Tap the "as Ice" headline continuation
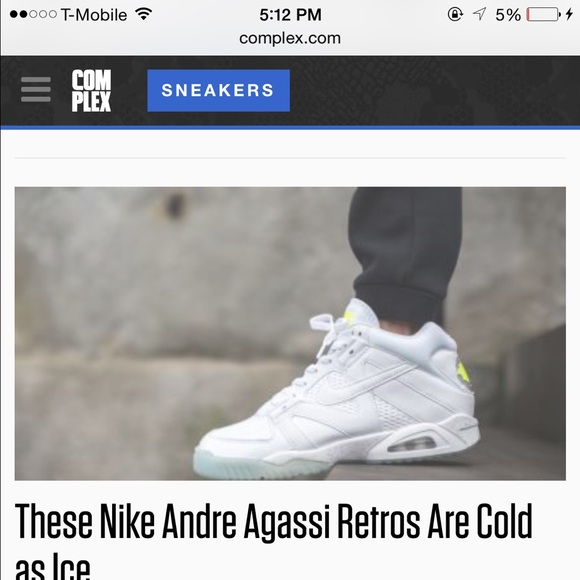 [53, 568]
